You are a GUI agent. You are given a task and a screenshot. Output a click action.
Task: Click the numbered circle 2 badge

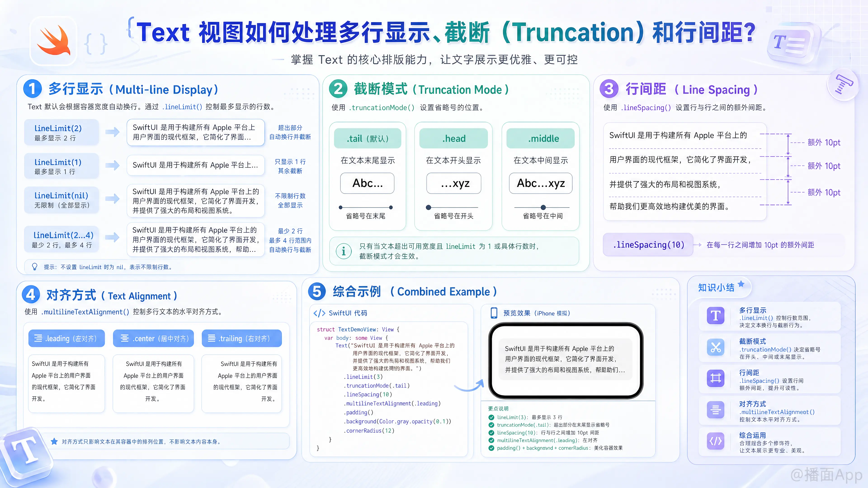tap(338, 89)
